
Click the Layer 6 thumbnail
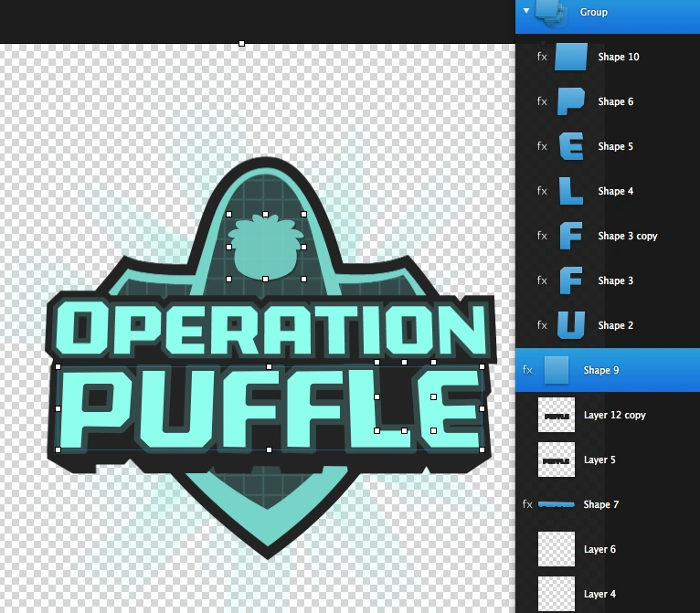557,549
